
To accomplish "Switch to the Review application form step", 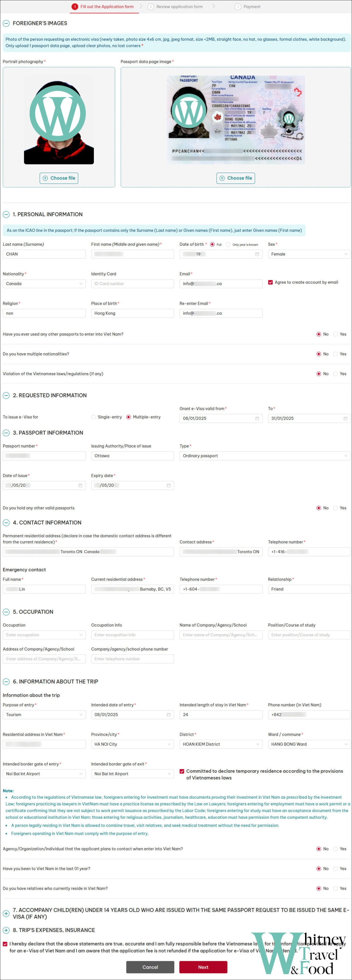I will coord(176,6).
